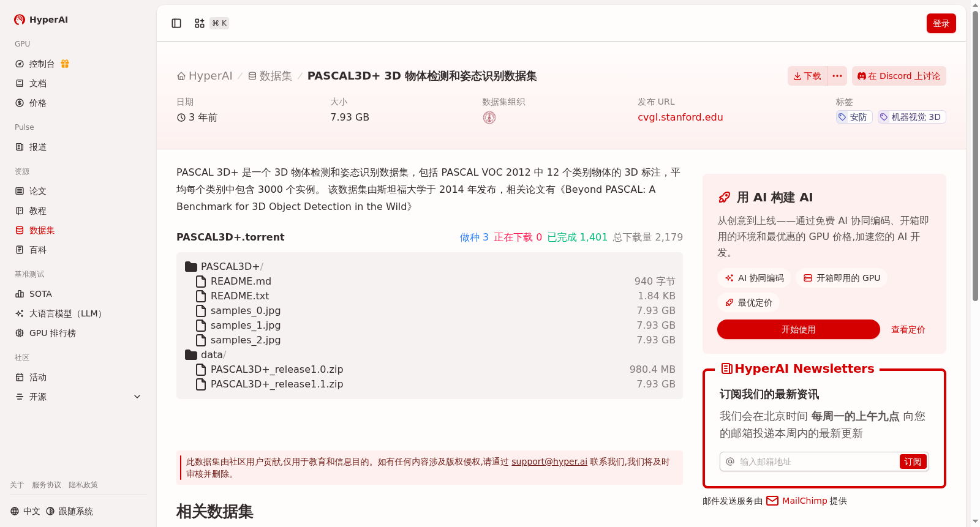Image resolution: width=980 pixels, height=527 pixels.
Task: Click samples_1.jpg file icon
Action: [x=201, y=326]
